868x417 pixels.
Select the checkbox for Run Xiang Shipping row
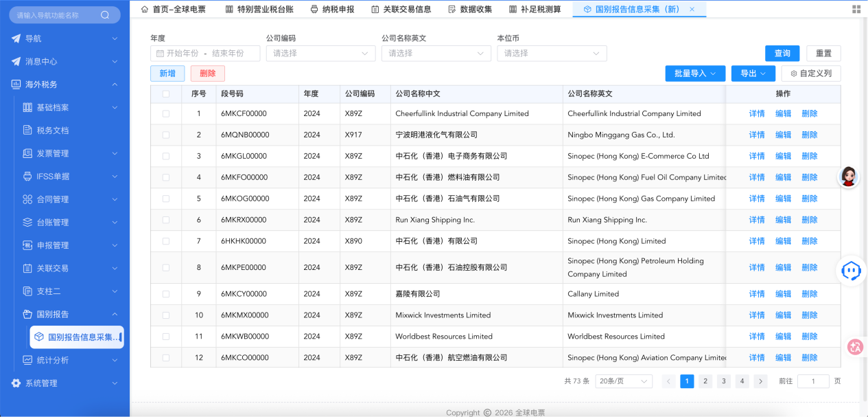(x=166, y=220)
